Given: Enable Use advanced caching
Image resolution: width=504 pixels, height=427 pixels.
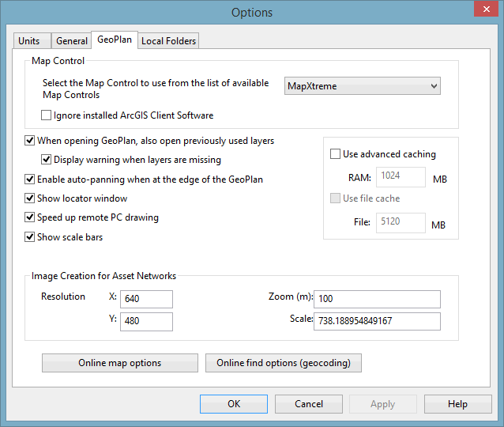Looking at the screenshot, I should (336, 154).
